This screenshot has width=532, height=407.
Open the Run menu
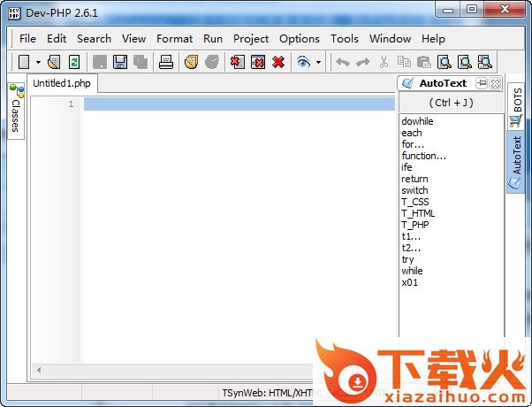[x=213, y=39]
